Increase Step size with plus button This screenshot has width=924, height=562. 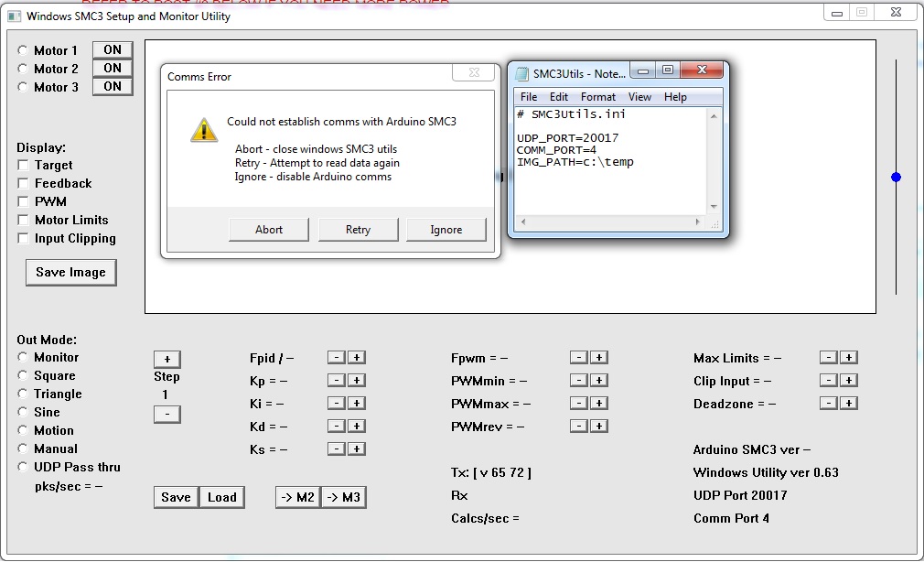coord(167,359)
